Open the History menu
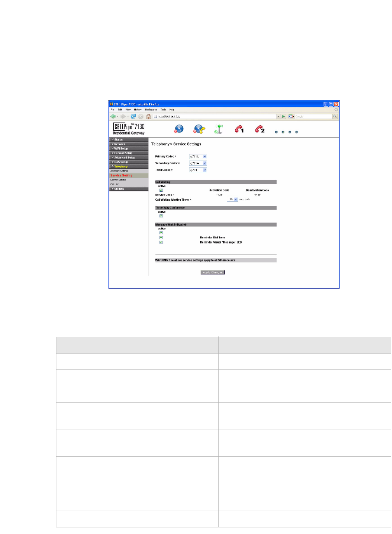The height and width of the screenshot is (534, 392). pos(138,110)
